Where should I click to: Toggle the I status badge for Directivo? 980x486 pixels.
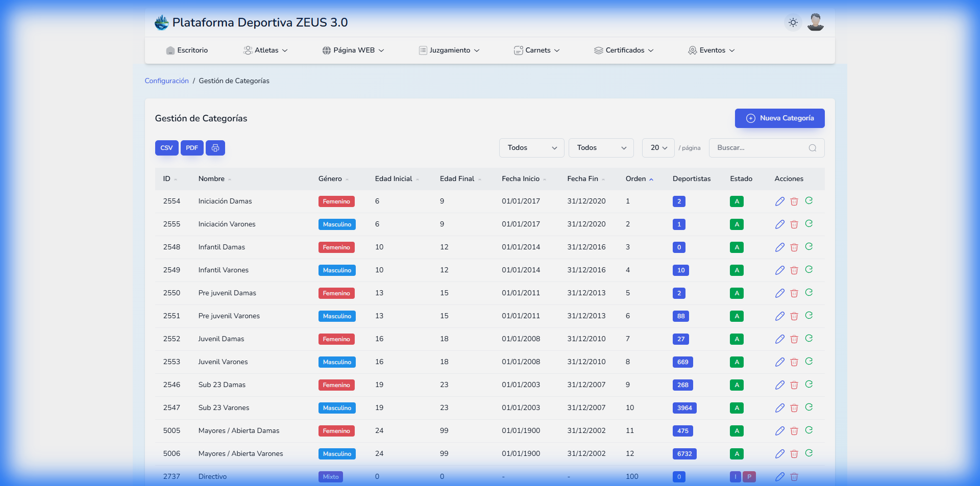[735, 477]
